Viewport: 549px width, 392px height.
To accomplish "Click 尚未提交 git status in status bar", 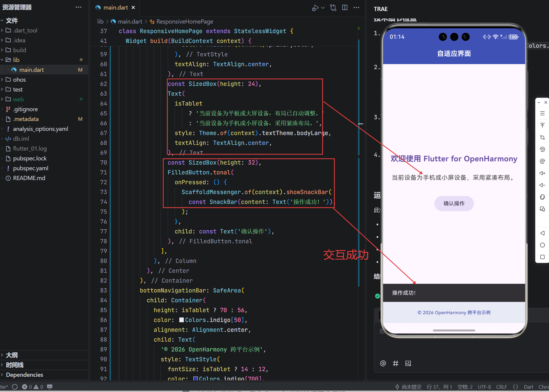I will tap(408, 387).
